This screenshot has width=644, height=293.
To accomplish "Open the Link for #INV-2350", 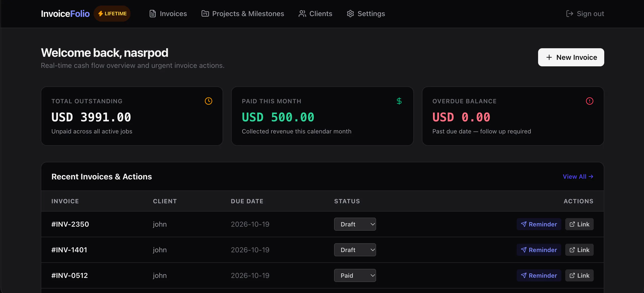I will (x=579, y=224).
